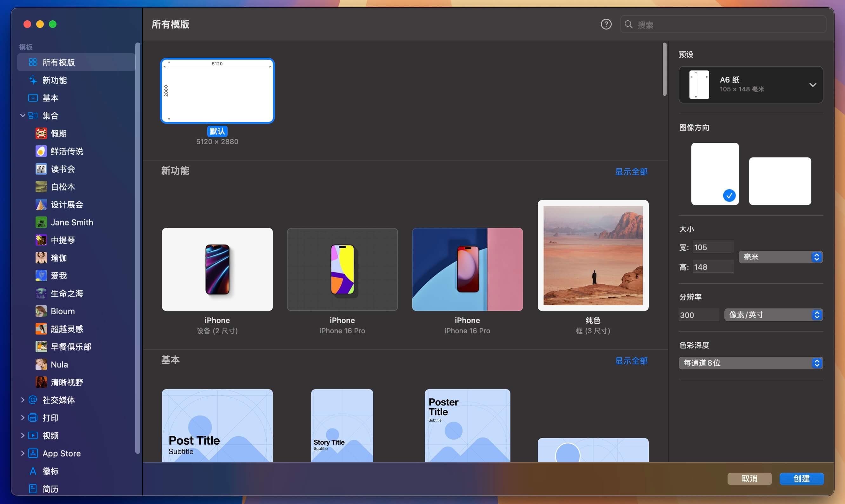845x504 pixels.
Task: Select the 鲜活传说 collection
Action: point(67,151)
